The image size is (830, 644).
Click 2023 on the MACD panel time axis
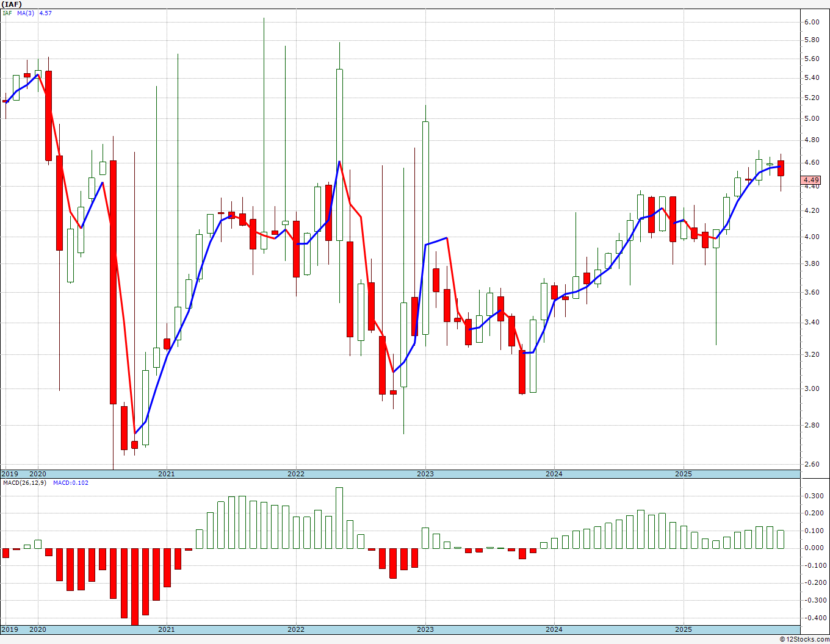coord(425,629)
